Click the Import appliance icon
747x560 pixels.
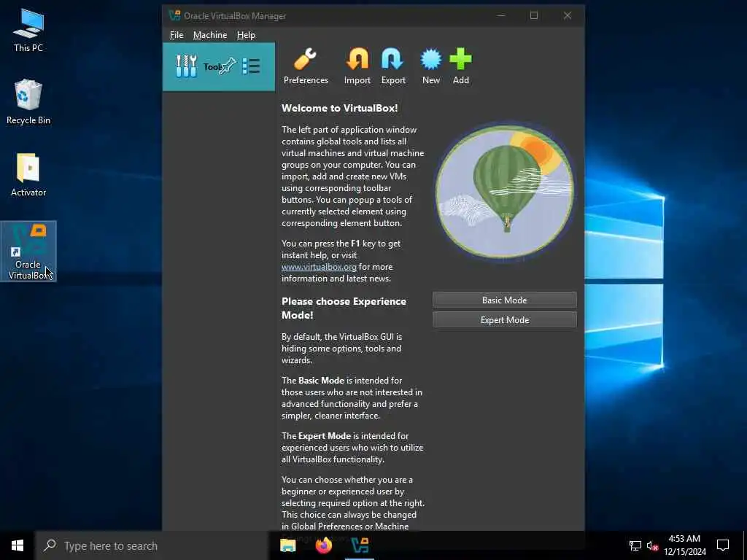tap(357, 66)
